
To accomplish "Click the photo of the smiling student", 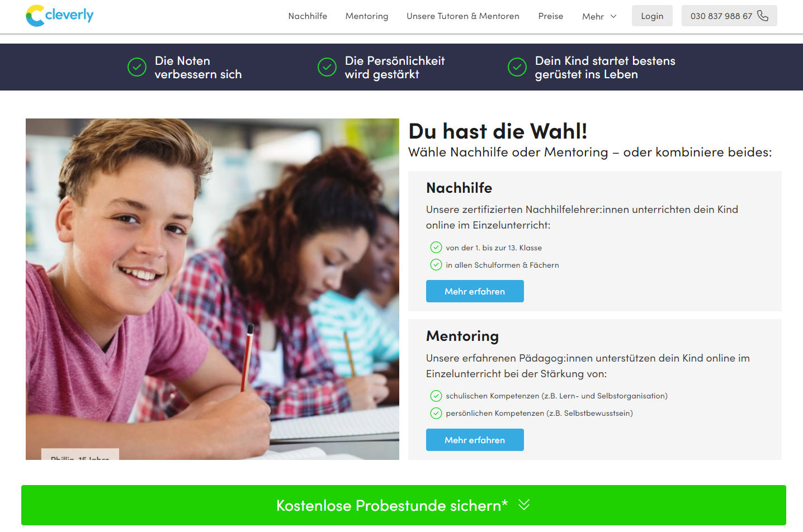I will [x=212, y=289].
